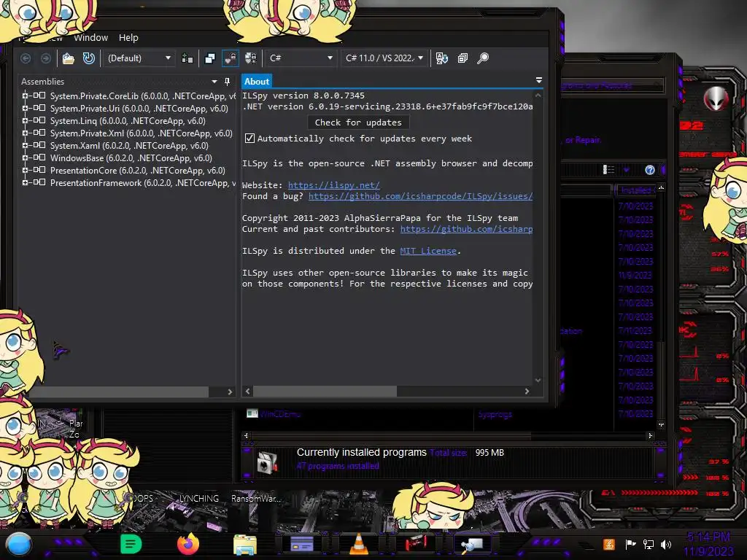The image size is (747, 560).
Task: Expand System.Private.Xml assembly node
Action: tap(25, 133)
